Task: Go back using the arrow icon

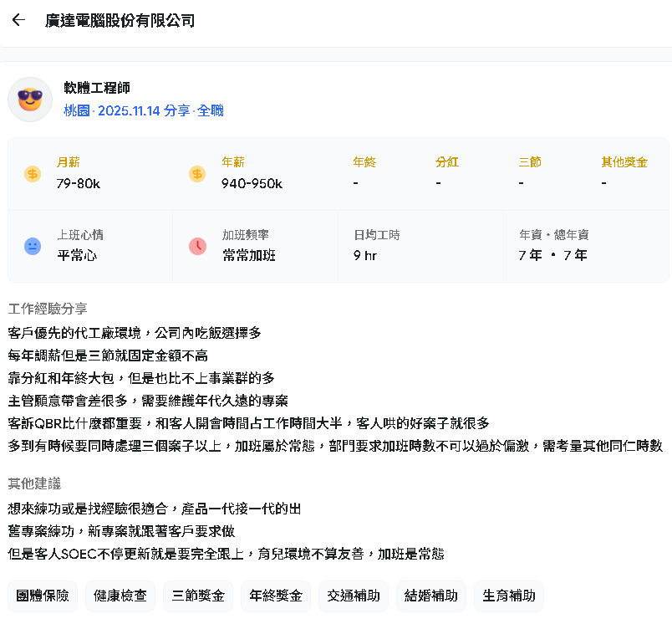Action: coord(18,20)
